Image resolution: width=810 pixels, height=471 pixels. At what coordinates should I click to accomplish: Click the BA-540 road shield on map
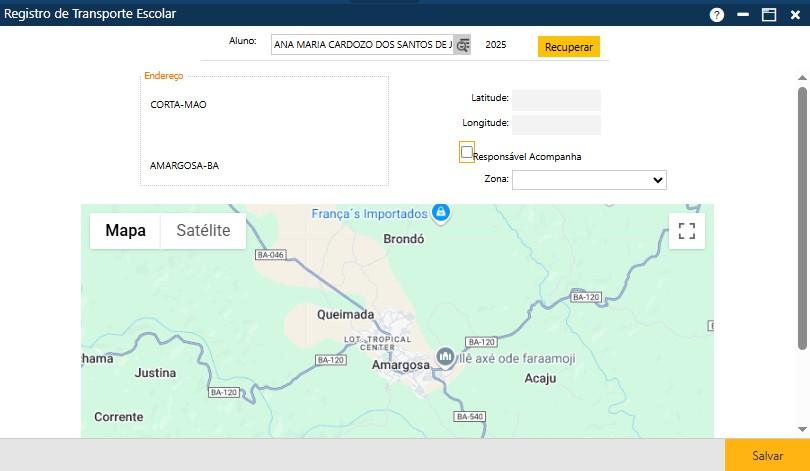pyautogui.click(x=469, y=416)
